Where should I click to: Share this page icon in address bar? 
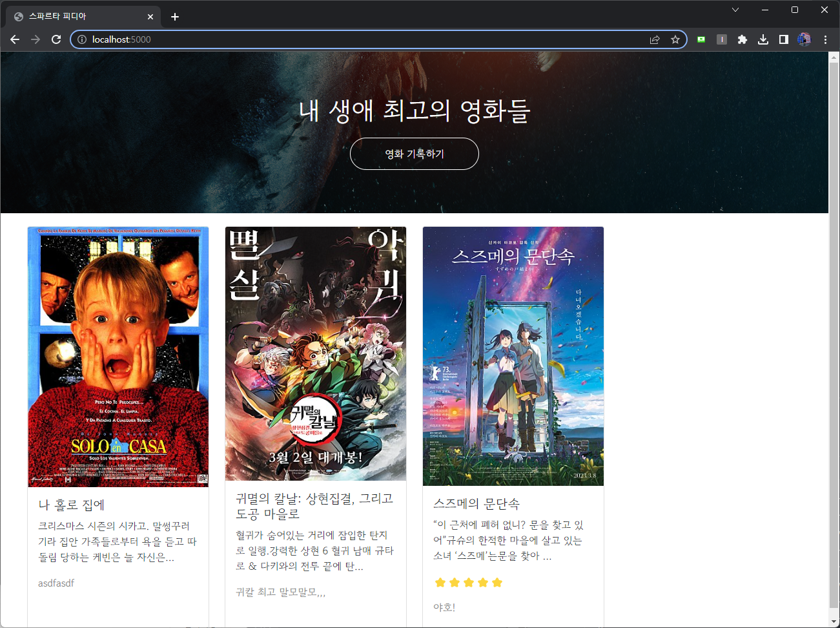655,39
